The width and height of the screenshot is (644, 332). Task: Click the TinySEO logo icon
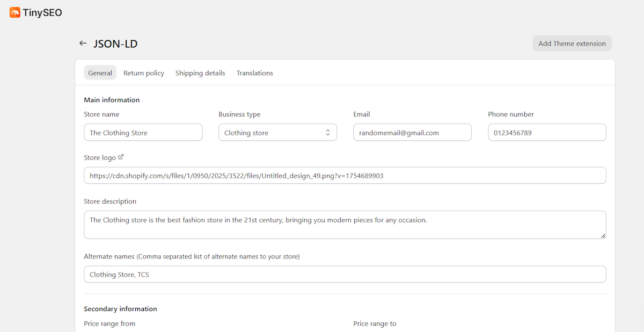pos(15,12)
